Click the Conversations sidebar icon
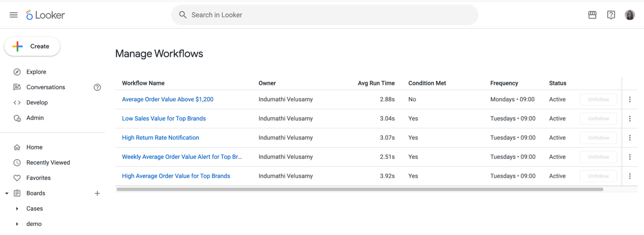 pos(17,87)
